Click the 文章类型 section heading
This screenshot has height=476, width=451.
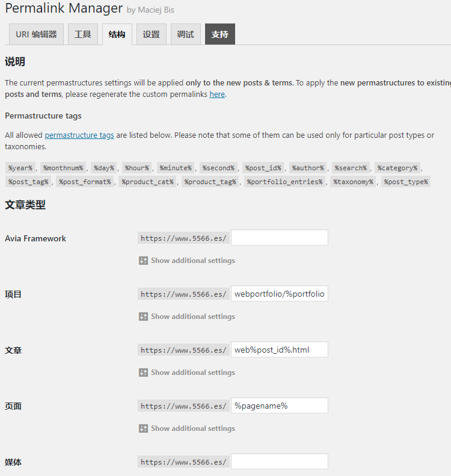25,205
